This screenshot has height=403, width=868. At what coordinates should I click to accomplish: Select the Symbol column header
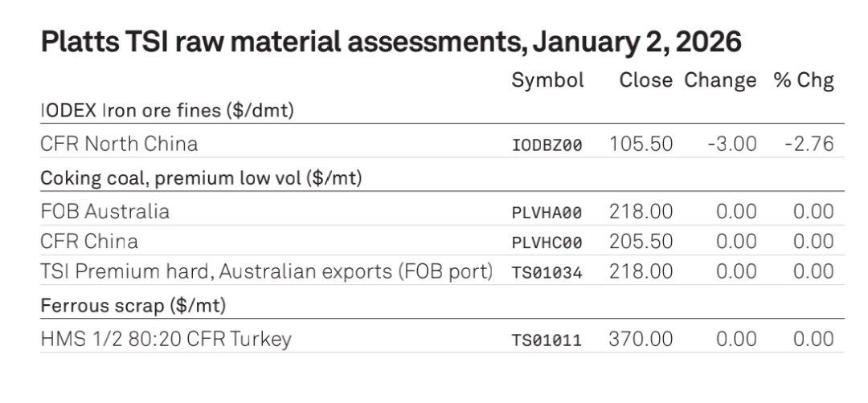(547, 80)
